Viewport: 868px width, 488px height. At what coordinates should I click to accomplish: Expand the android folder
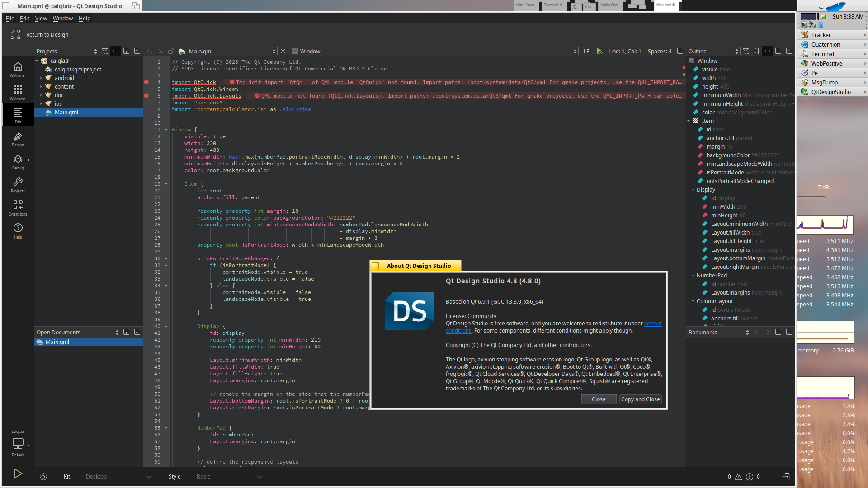tap(41, 78)
